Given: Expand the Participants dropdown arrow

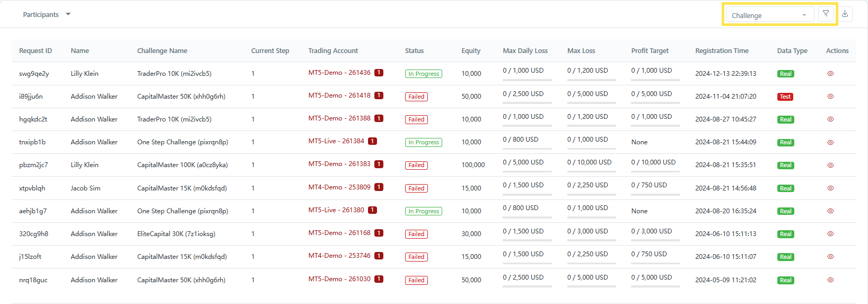Looking at the screenshot, I should tap(68, 14).
